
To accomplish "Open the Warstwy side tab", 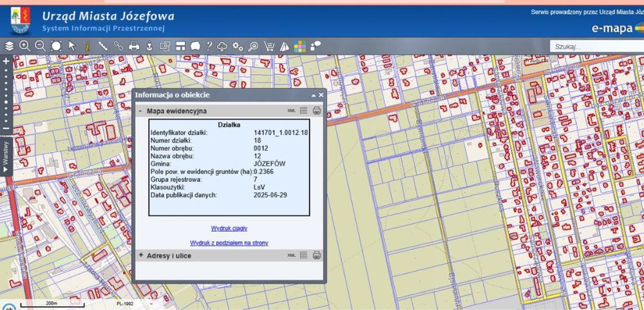I will [6, 157].
